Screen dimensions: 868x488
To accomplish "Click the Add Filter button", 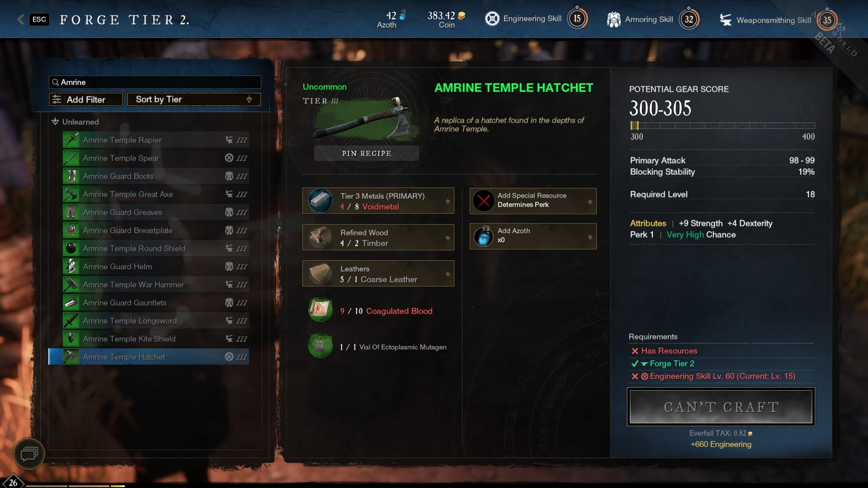I will tap(86, 99).
